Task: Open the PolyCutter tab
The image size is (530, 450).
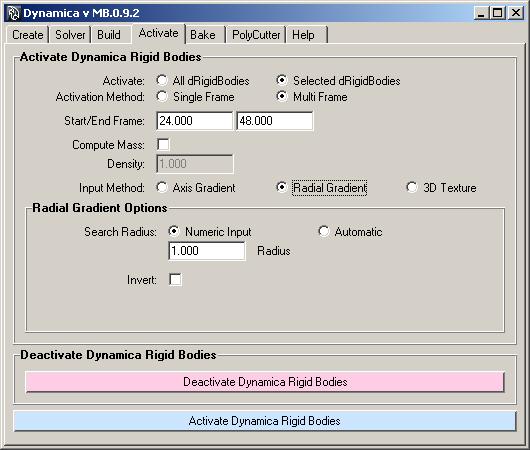Action: tap(256, 35)
